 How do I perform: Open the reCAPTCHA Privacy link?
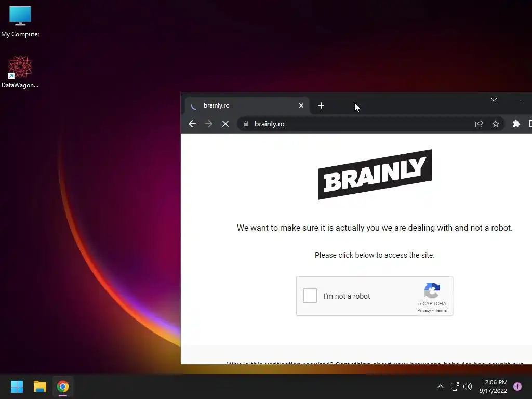pos(424,310)
